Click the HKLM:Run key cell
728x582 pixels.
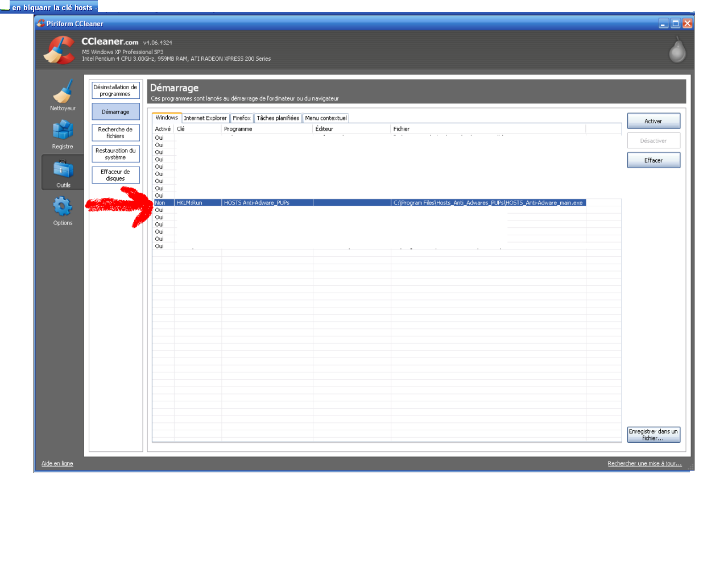click(189, 203)
